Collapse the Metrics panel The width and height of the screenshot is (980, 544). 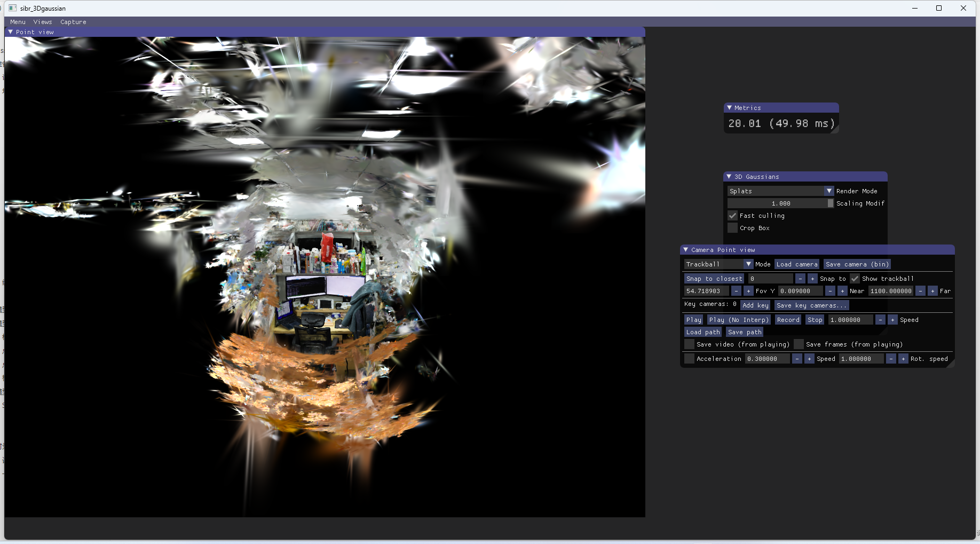730,107
